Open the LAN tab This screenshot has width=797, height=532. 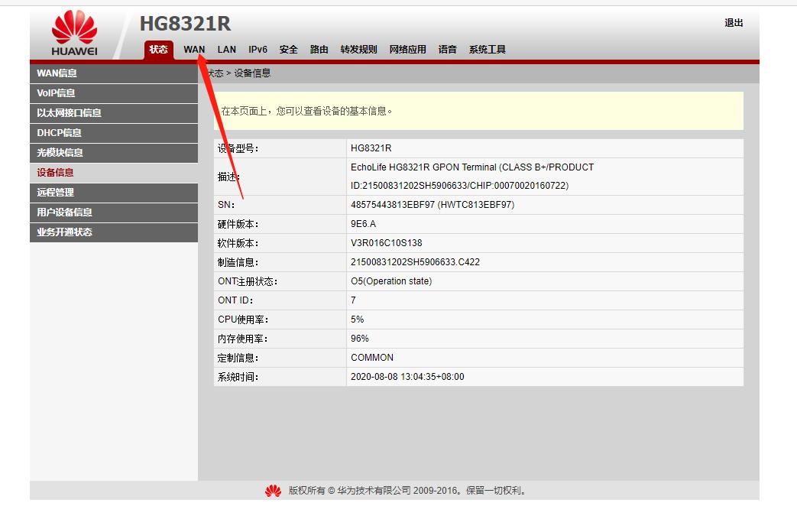pos(226,49)
